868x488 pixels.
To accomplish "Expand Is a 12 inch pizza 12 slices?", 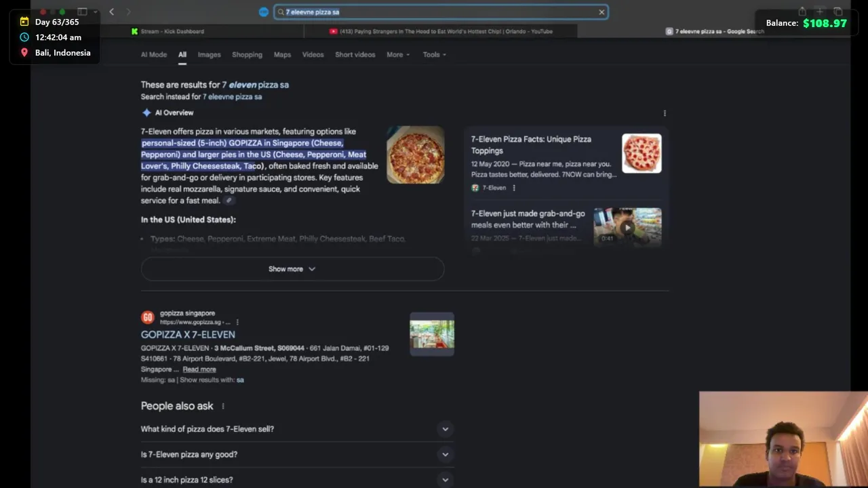I will (296, 479).
